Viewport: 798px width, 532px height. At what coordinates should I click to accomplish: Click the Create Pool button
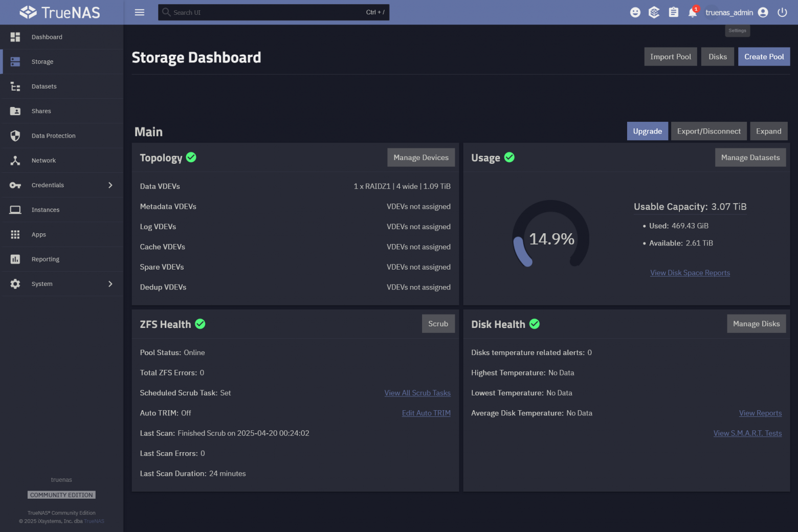coord(764,56)
